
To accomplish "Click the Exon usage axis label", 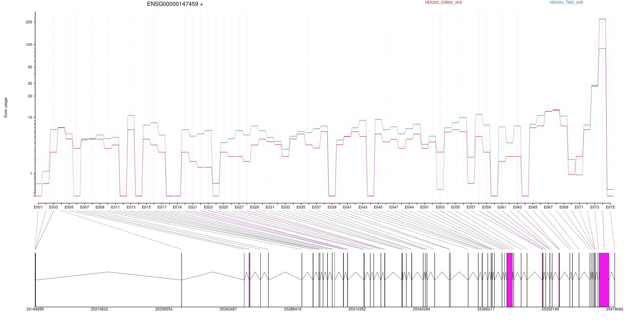I will [x=6, y=107].
